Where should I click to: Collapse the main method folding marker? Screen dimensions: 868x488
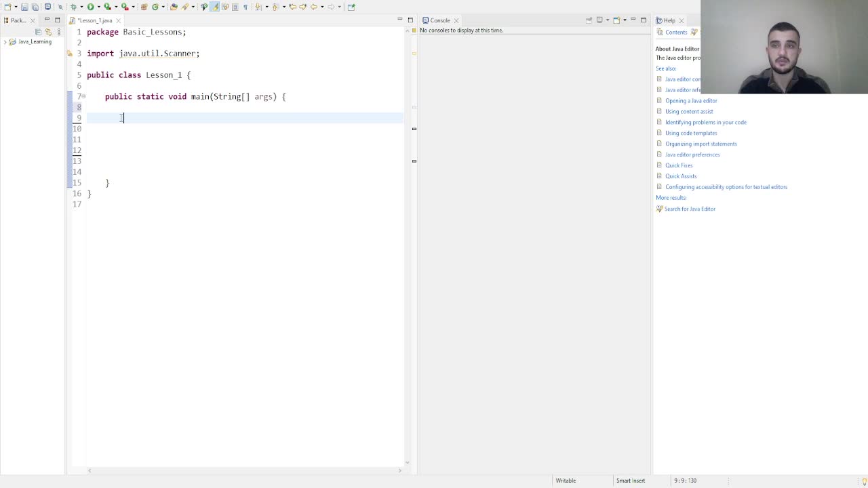[x=83, y=96]
